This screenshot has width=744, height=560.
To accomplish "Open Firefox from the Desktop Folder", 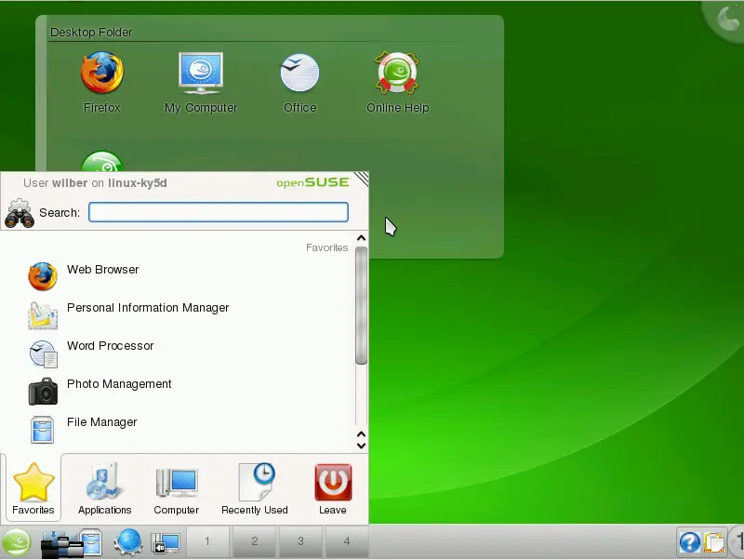I will tap(101, 74).
